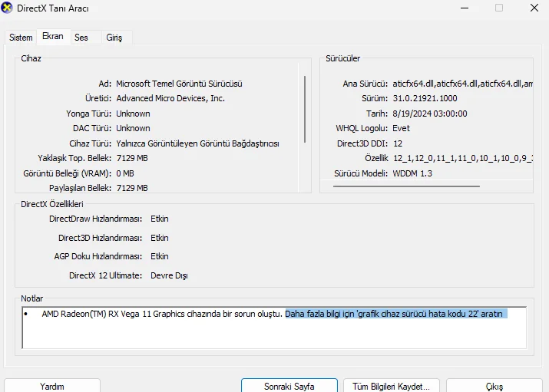This screenshot has width=549, height=392.
Task: Click 'Microsoft Temel Görüntü Sürücüsü' device name
Action: tap(179, 84)
